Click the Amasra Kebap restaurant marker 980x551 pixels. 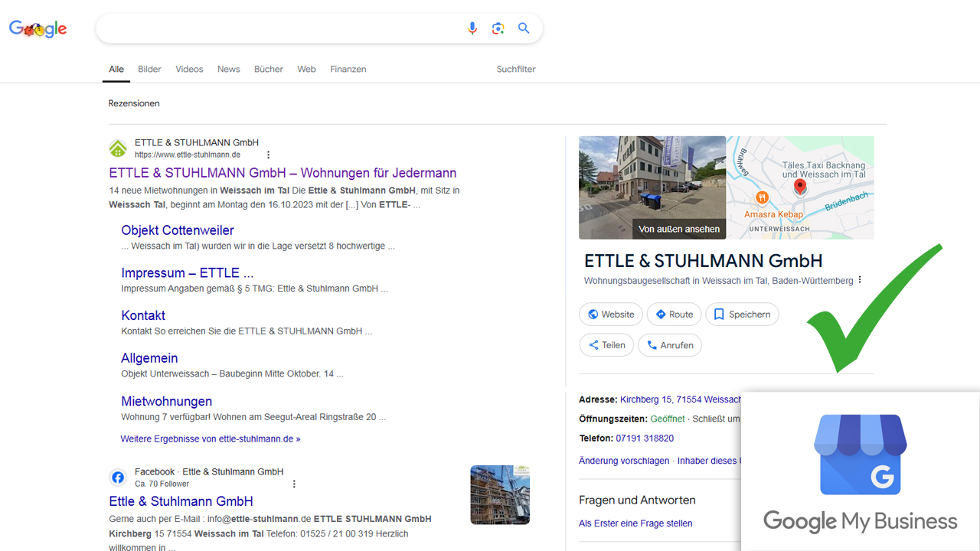pyautogui.click(x=762, y=198)
